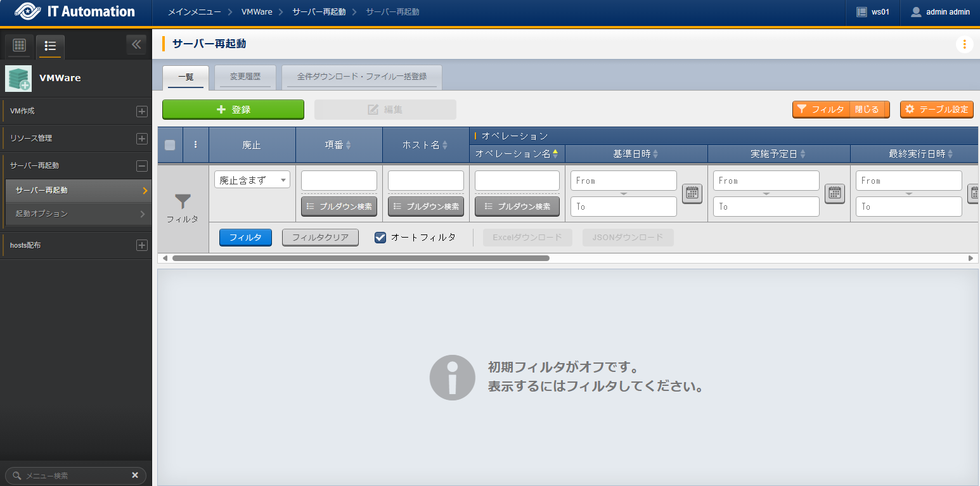Switch to the 変更履歴 tab
Screen dimensions: 980x486
coord(245,77)
